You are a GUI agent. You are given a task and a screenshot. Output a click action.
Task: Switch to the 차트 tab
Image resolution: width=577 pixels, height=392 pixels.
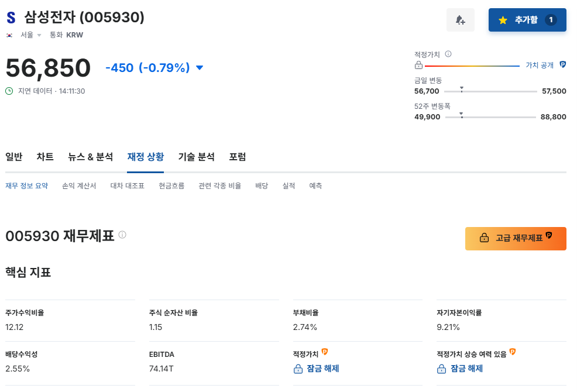click(x=45, y=157)
